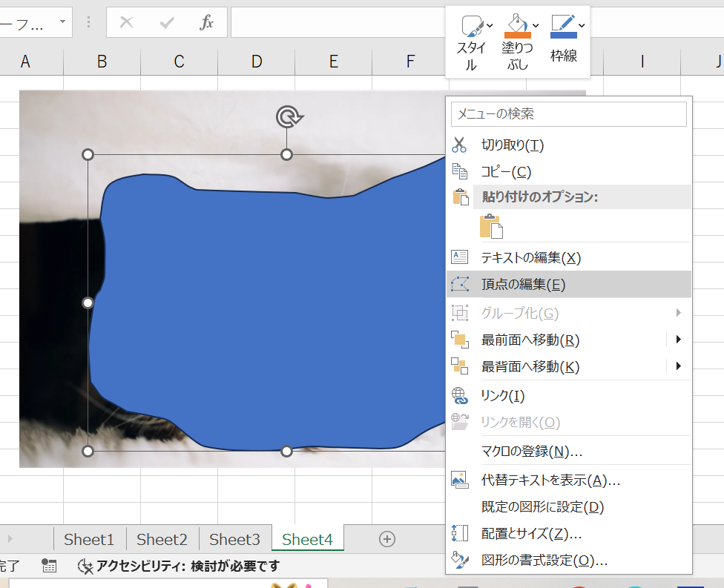Click the macro recording status bar icon
The image size is (724, 588).
pyautogui.click(x=49, y=566)
